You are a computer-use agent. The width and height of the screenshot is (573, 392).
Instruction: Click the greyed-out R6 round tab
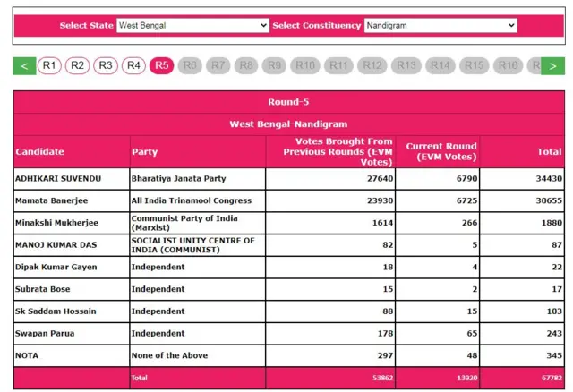click(x=189, y=65)
